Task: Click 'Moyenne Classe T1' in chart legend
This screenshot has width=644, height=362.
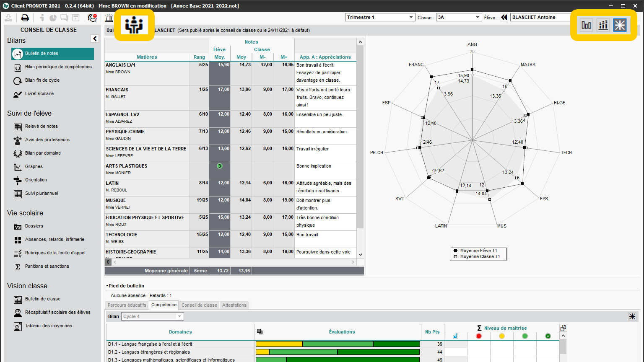Action: coord(480,256)
